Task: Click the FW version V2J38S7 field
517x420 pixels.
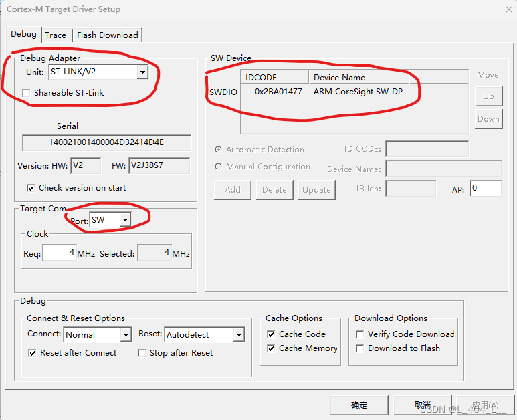Action: click(x=159, y=165)
